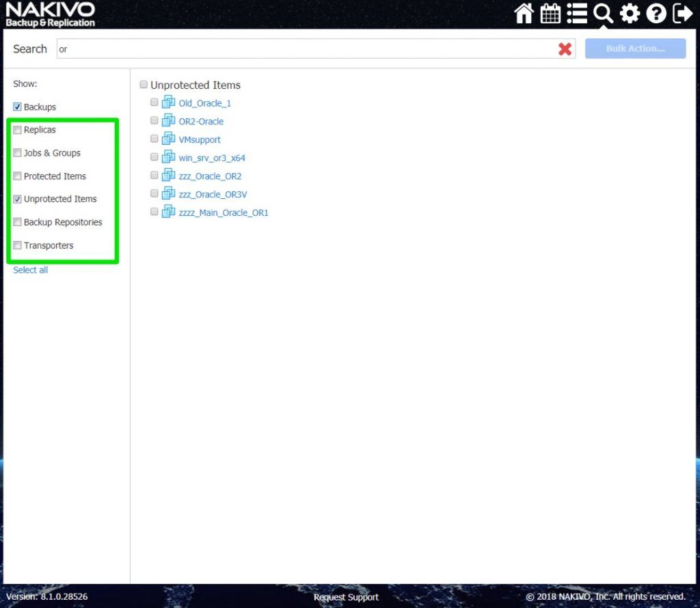700x608 pixels.
Task: Click the VM icon next to zzzz_Main_Oracle_OR1
Action: (x=168, y=212)
